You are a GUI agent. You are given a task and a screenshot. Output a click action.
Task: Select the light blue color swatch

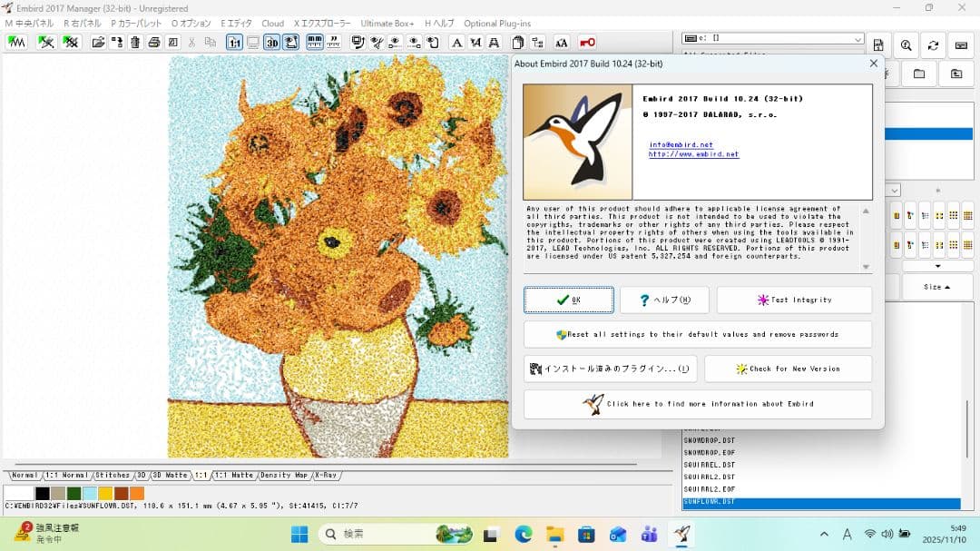tap(89, 494)
